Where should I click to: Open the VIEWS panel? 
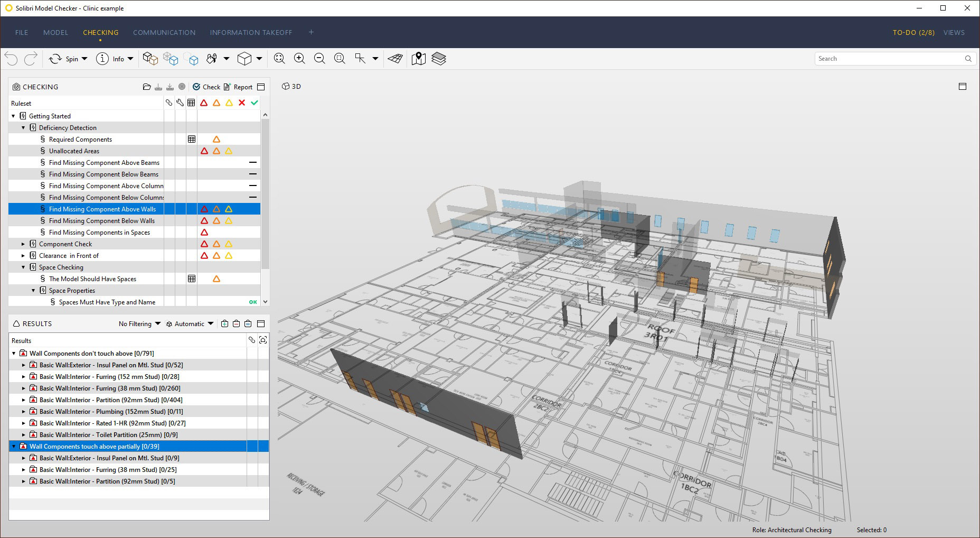pyautogui.click(x=954, y=32)
